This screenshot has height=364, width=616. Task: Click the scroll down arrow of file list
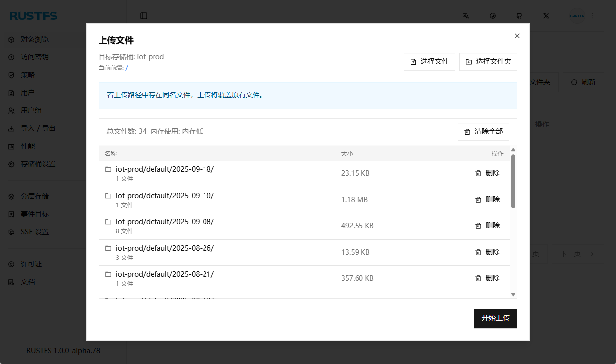(513, 294)
